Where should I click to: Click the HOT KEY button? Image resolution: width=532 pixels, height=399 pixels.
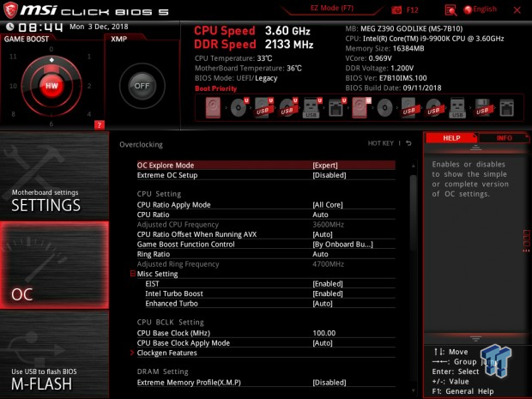[381, 143]
